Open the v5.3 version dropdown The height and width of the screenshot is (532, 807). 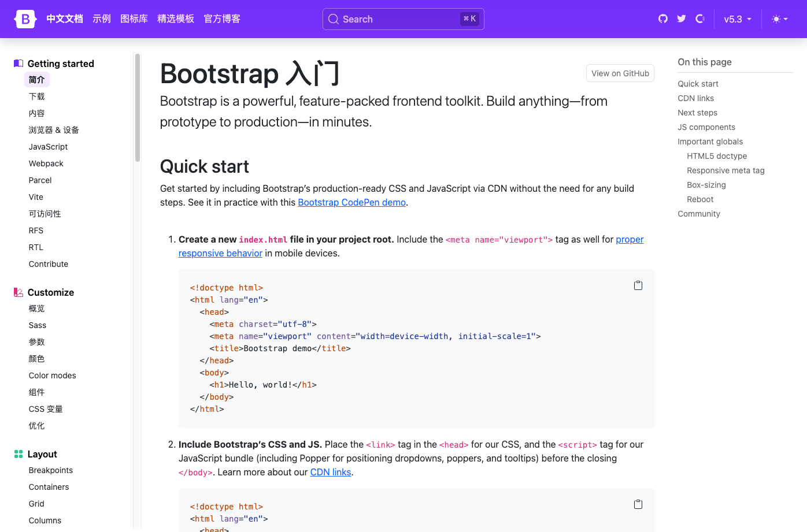point(738,19)
